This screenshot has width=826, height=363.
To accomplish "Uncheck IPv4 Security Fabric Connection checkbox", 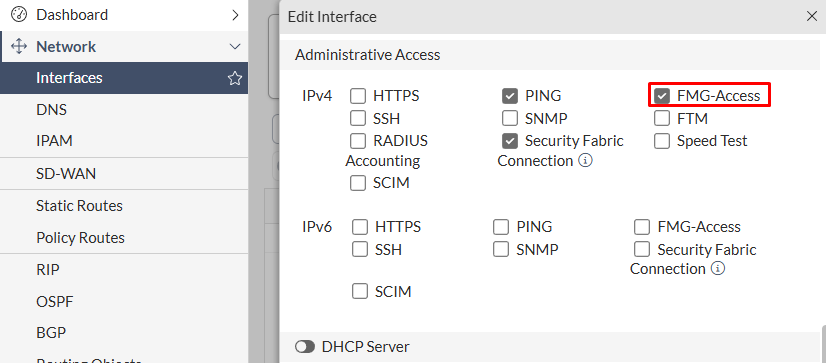I will click(x=510, y=141).
